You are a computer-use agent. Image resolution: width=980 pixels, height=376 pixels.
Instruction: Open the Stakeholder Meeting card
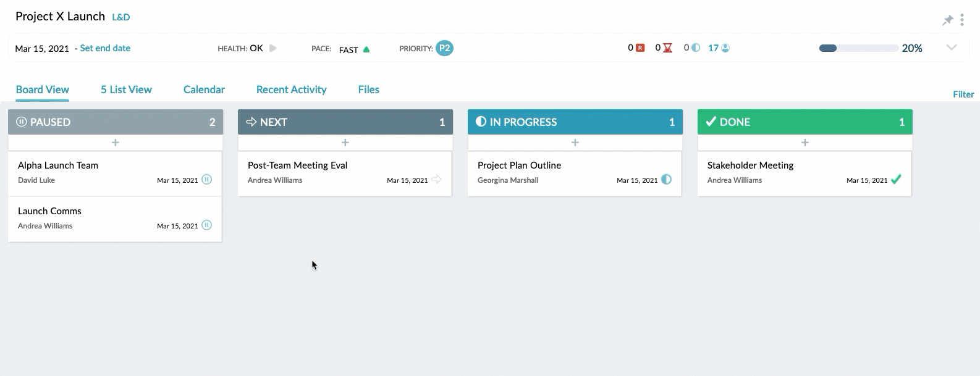pos(805,173)
